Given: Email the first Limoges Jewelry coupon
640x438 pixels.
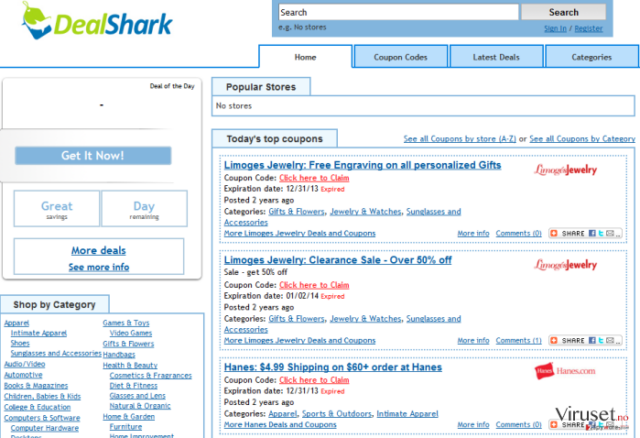Looking at the screenshot, I should point(610,233).
